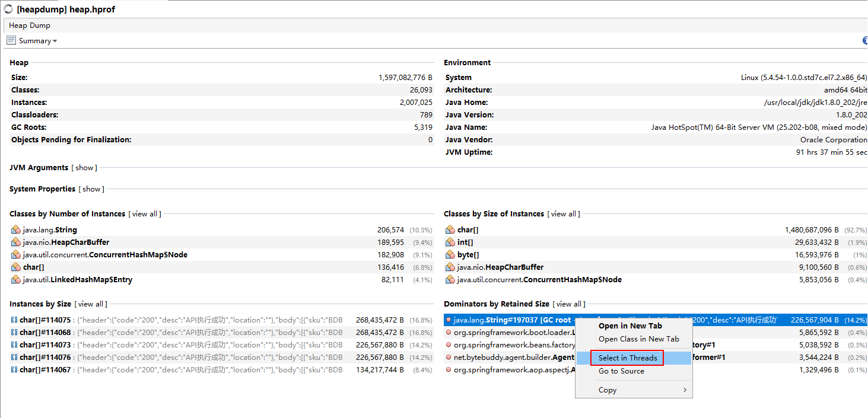Screen dimensions: 868x418
Task: Click the java.lang.String class icon
Action: point(15,230)
